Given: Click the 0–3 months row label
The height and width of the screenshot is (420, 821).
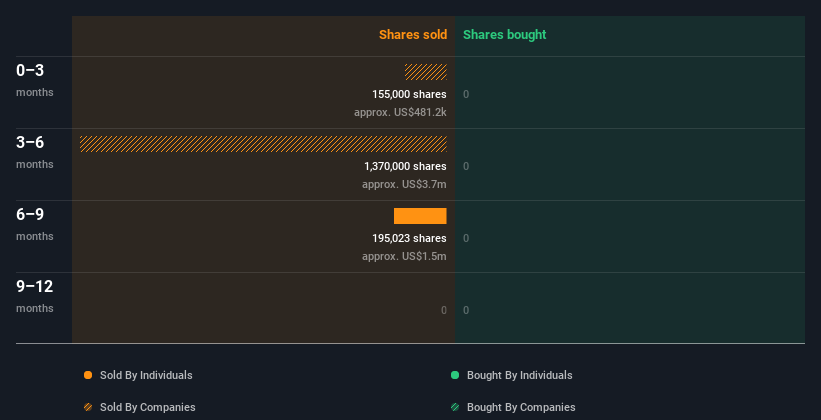Looking at the screenshot, I should (x=35, y=79).
